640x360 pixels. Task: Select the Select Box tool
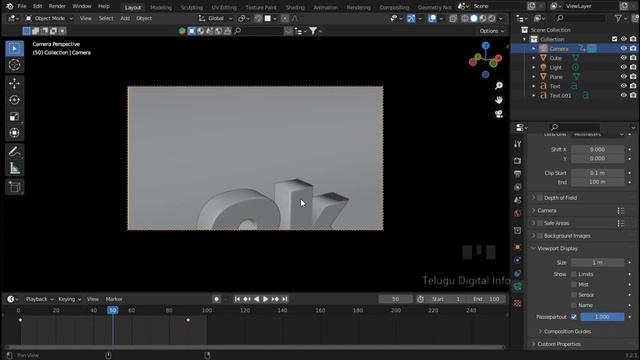click(14, 49)
